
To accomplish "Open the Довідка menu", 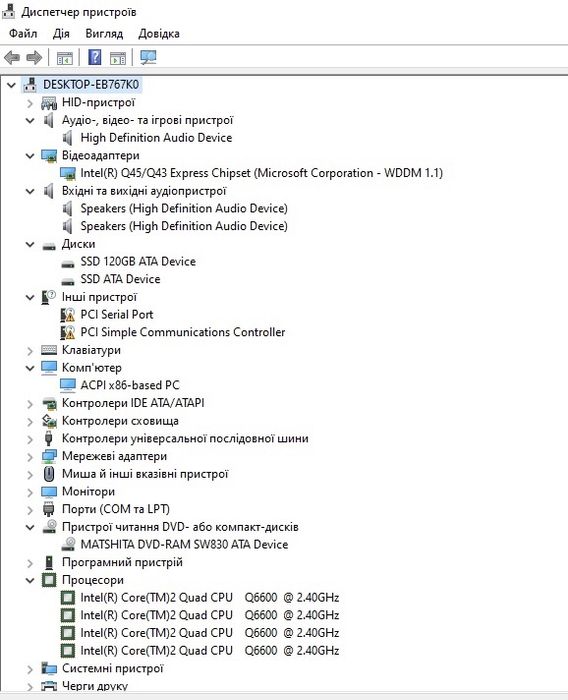I will click(159, 33).
